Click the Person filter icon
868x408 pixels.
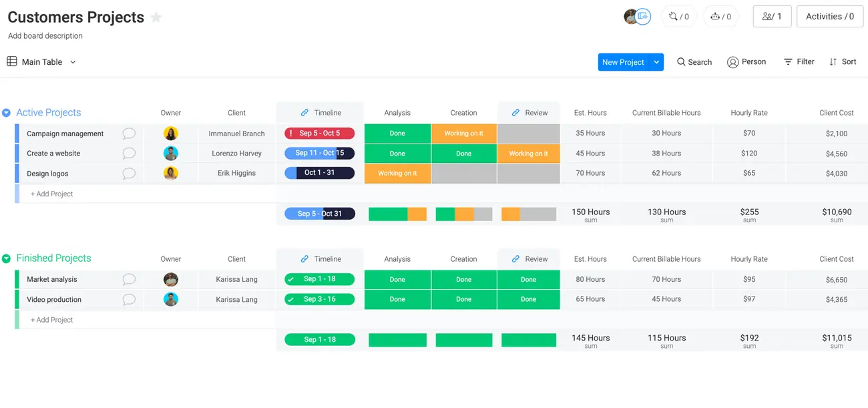732,62
